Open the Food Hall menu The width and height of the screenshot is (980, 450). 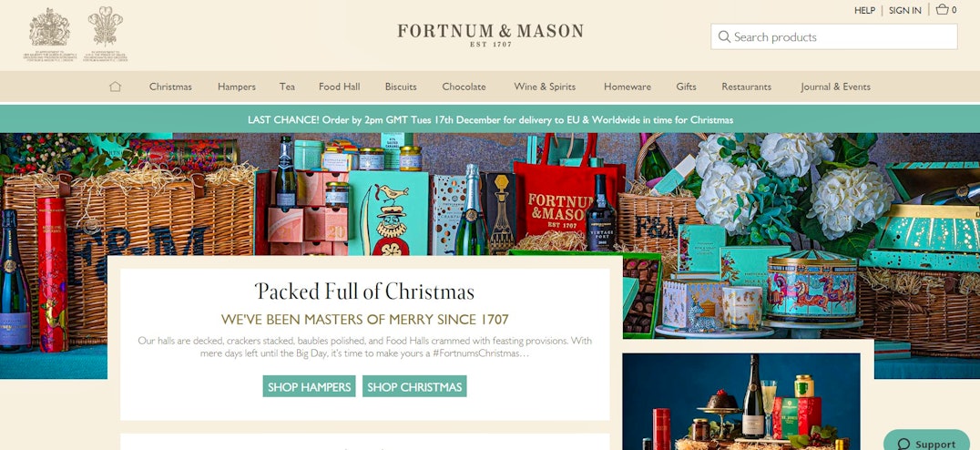pyautogui.click(x=340, y=87)
